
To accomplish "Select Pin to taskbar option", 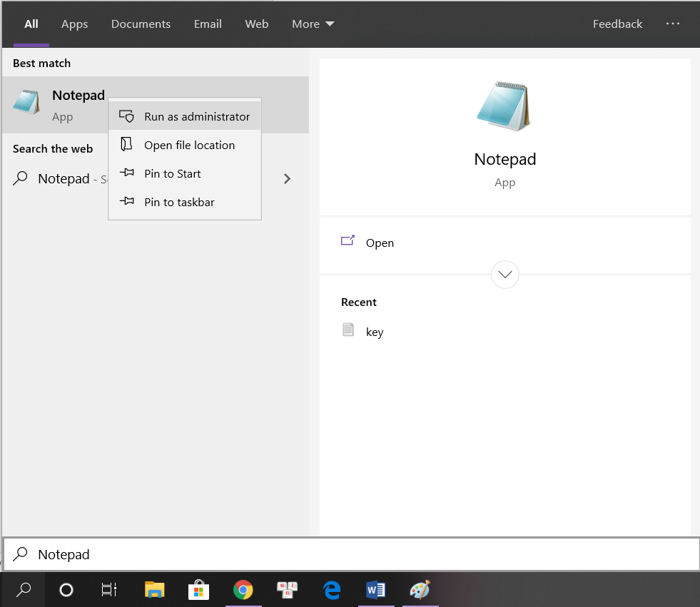I will click(185, 202).
